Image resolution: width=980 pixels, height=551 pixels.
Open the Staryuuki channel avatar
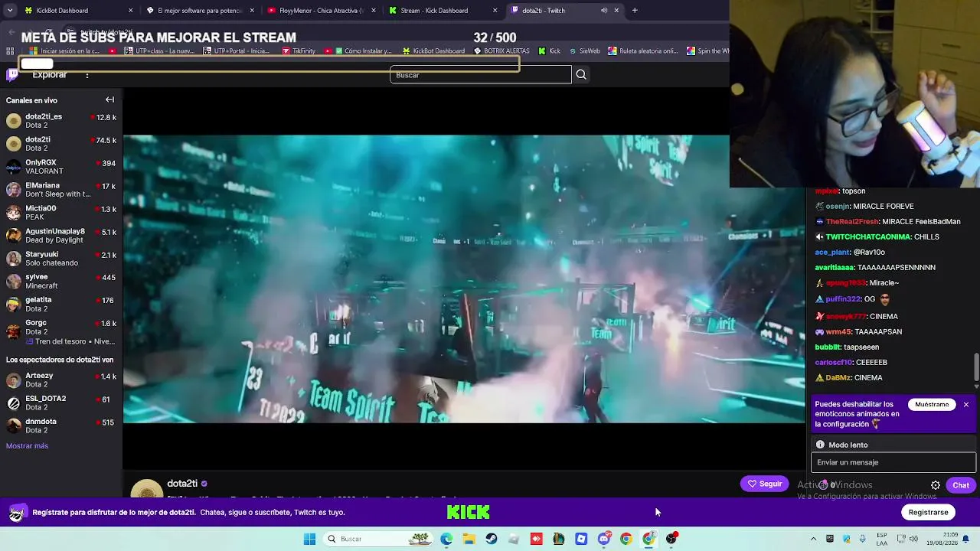13,259
